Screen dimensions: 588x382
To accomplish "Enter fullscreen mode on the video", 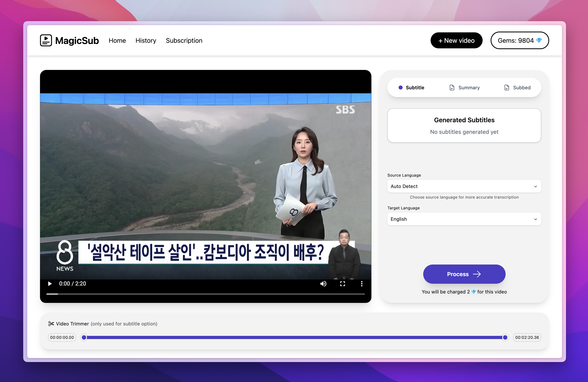I will [342, 284].
